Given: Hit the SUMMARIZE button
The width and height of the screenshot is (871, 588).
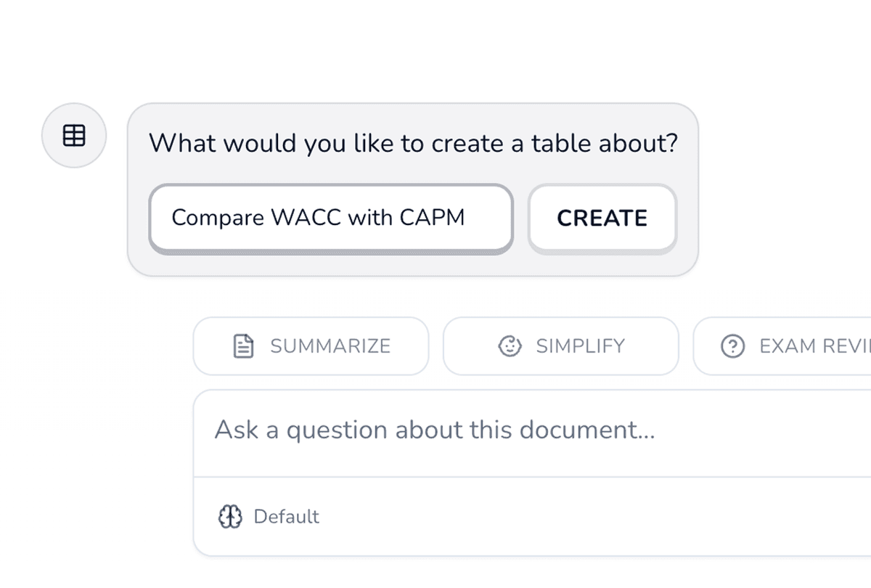Looking at the screenshot, I should point(311,346).
